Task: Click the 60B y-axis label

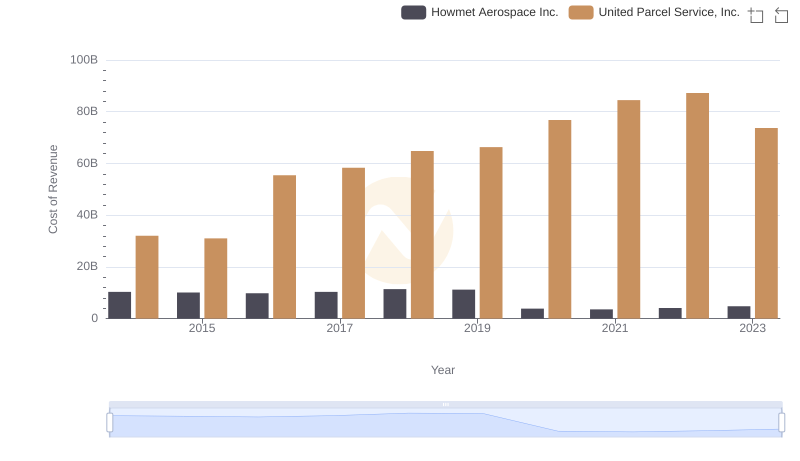Action: tap(87, 164)
